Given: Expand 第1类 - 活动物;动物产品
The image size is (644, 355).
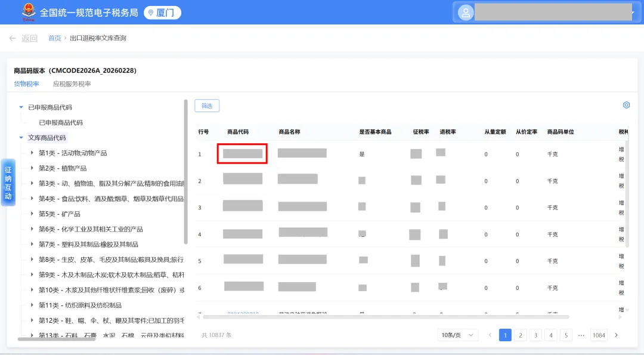Looking at the screenshot, I should [x=32, y=153].
